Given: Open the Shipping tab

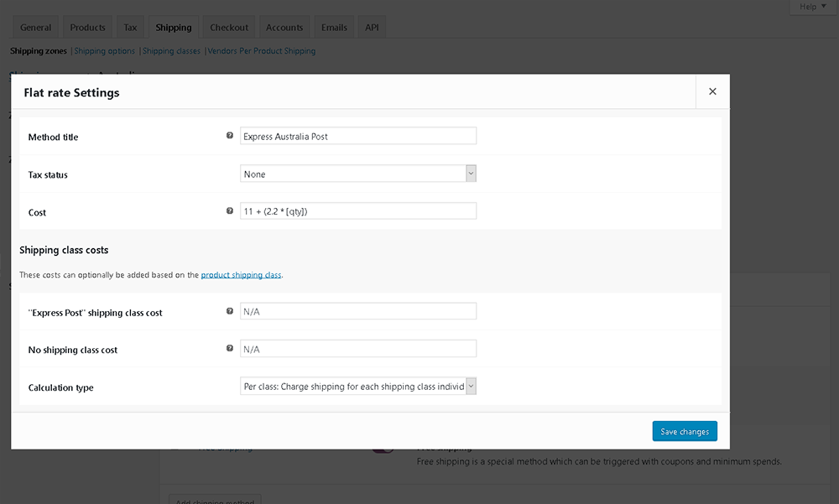Looking at the screenshot, I should pyautogui.click(x=174, y=28).
